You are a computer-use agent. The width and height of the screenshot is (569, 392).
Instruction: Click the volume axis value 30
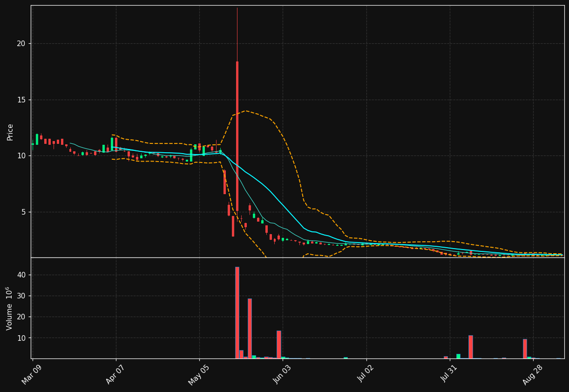[21, 296]
